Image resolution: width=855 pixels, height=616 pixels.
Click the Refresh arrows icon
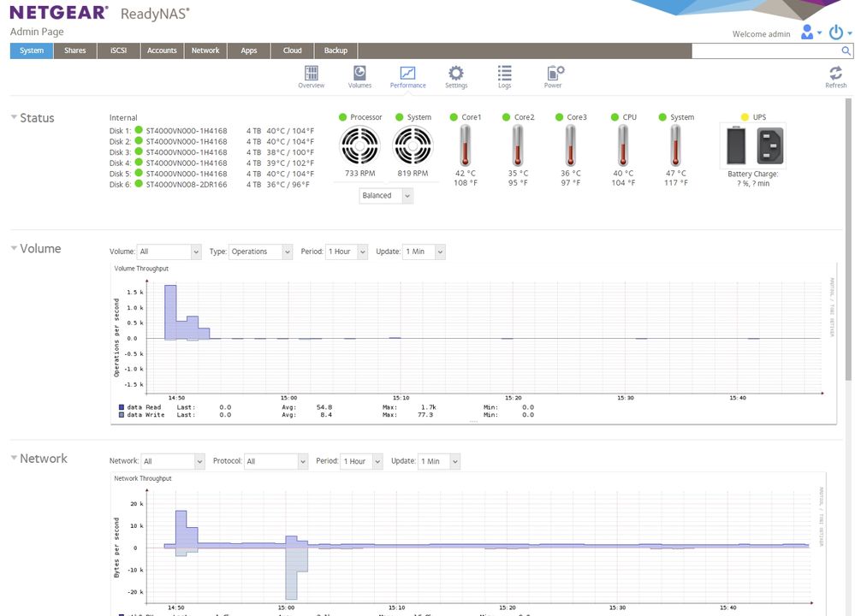tap(836, 73)
